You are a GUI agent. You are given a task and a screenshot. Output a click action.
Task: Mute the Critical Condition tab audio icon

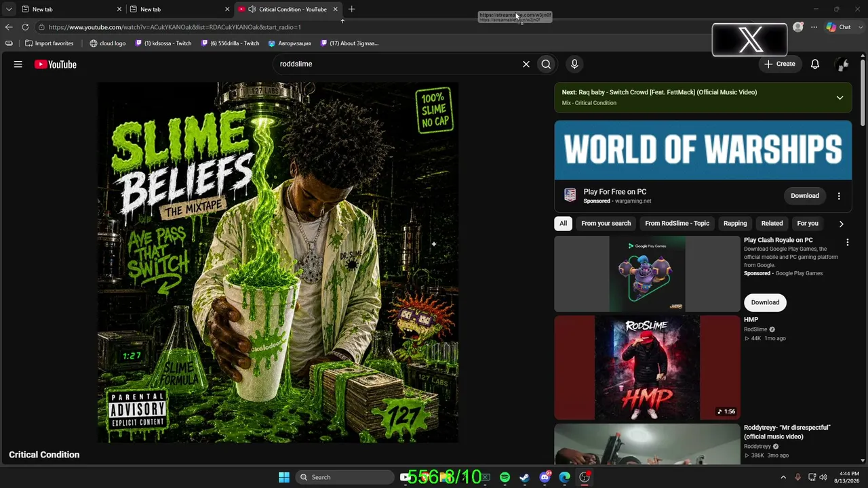[x=252, y=9]
